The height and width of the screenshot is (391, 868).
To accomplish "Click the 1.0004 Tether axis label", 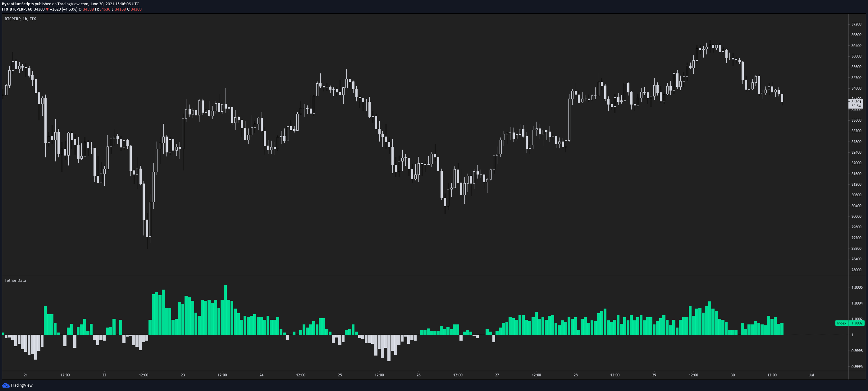I will 857,303.
